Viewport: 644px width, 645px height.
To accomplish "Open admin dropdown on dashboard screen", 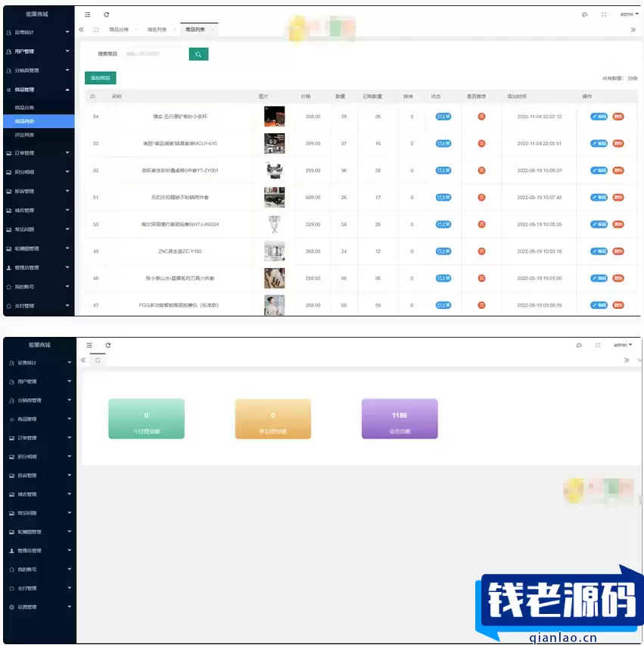I will [x=623, y=344].
